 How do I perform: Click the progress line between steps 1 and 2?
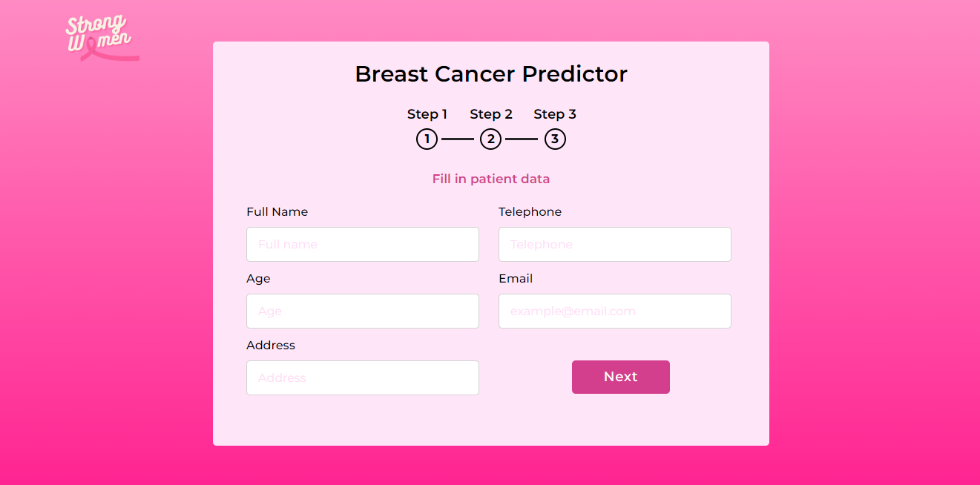pyautogui.click(x=458, y=139)
